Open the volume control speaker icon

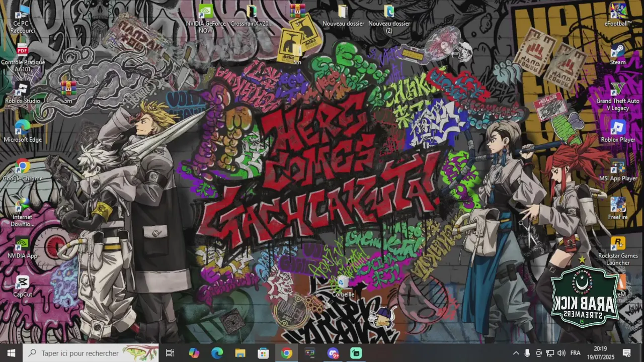pos(561,353)
